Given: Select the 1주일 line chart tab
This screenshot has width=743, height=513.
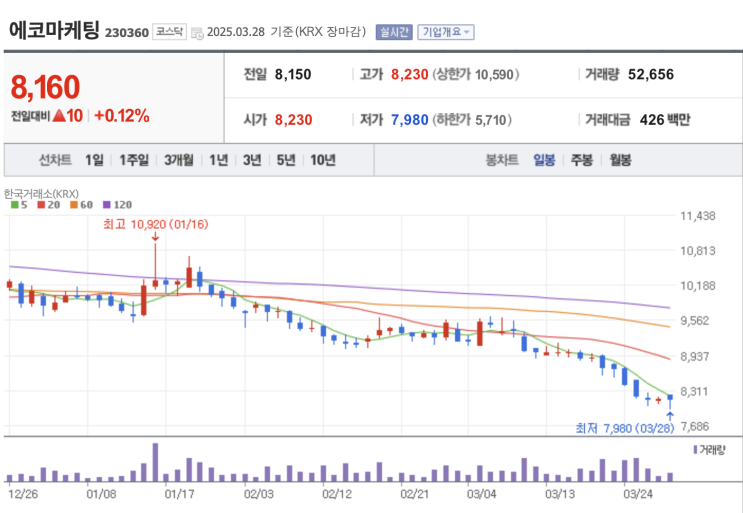Looking at the screenshot, I should point(134,160).
